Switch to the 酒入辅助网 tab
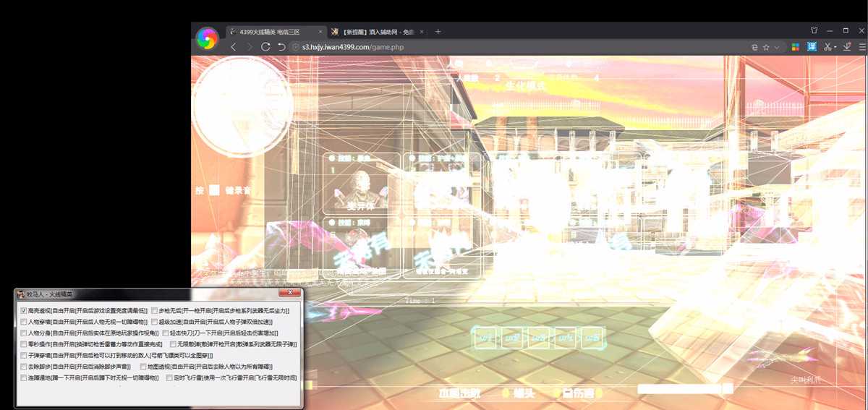 (x=378, y=32)
